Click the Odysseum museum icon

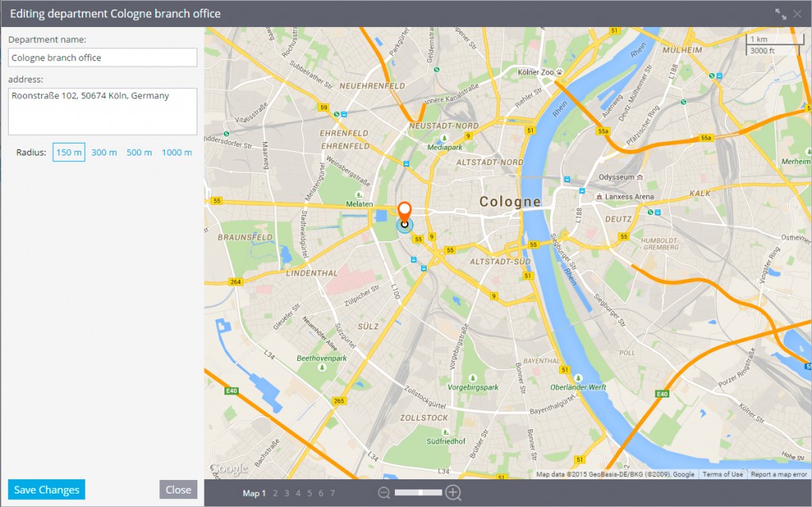[640, 177]
